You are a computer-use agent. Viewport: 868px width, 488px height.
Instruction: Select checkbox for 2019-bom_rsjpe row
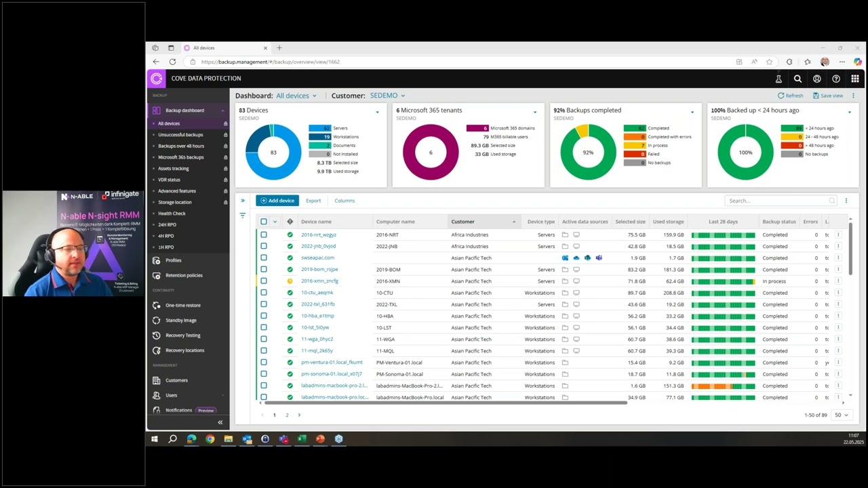264,269
